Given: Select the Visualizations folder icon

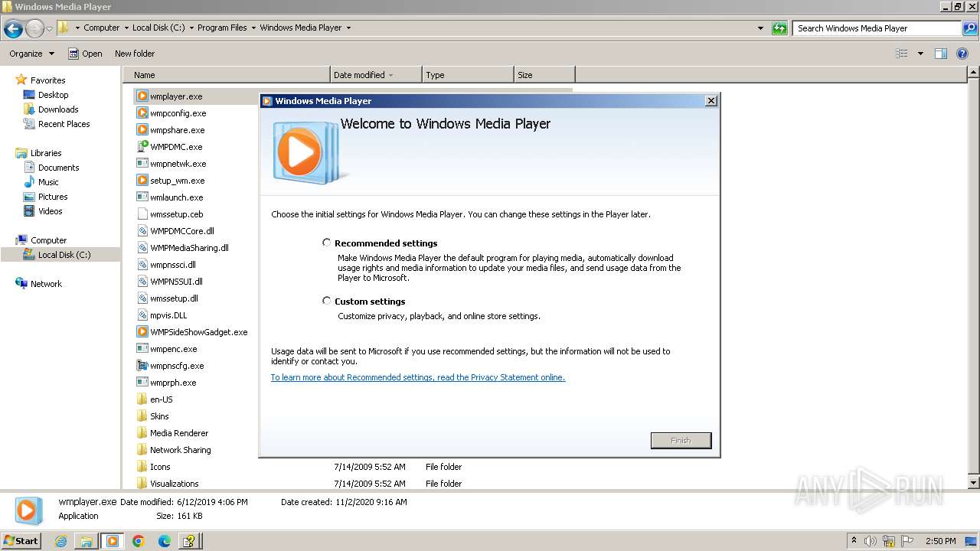Looking at the screenshot, I should 142,484.
